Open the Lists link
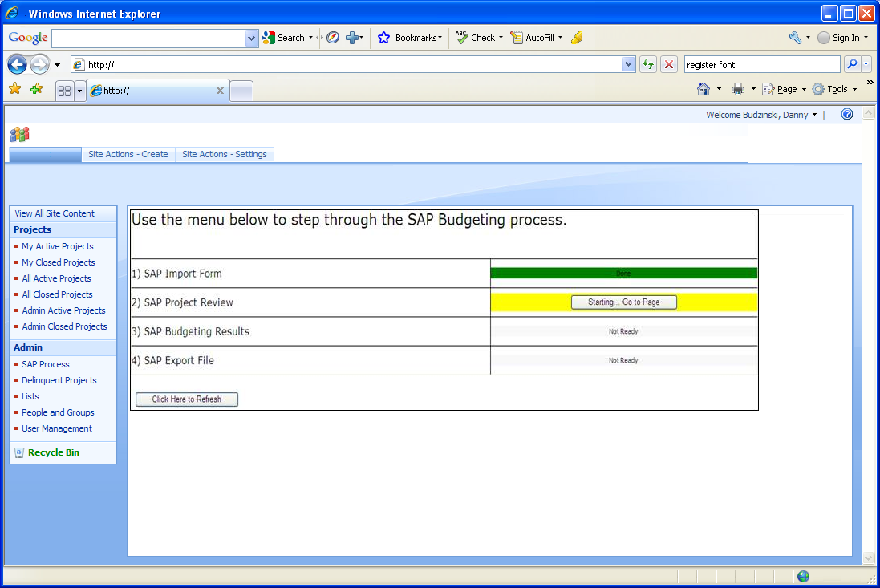The height and width of the screenshot is (588, 880). point(30,396)
